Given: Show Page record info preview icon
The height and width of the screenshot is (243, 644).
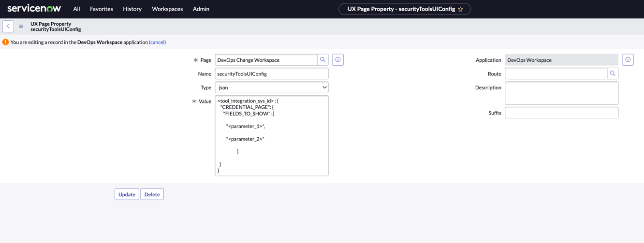Looking at the screenshot, I should coord(338,60).
